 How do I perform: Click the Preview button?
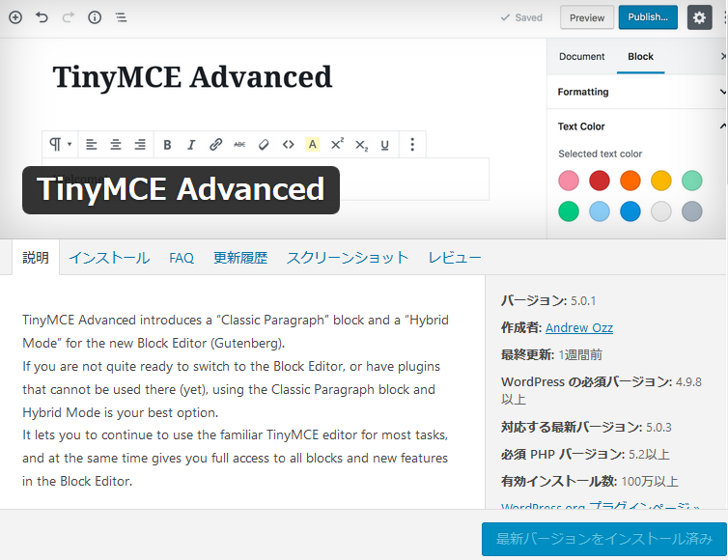(587, 17)
